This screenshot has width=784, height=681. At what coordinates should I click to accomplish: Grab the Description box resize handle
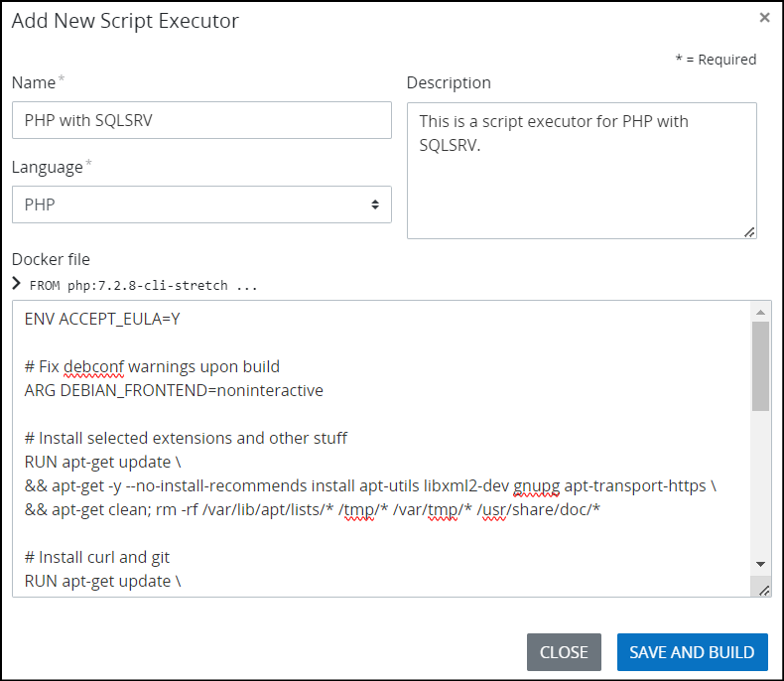click(x=749, y=231)
